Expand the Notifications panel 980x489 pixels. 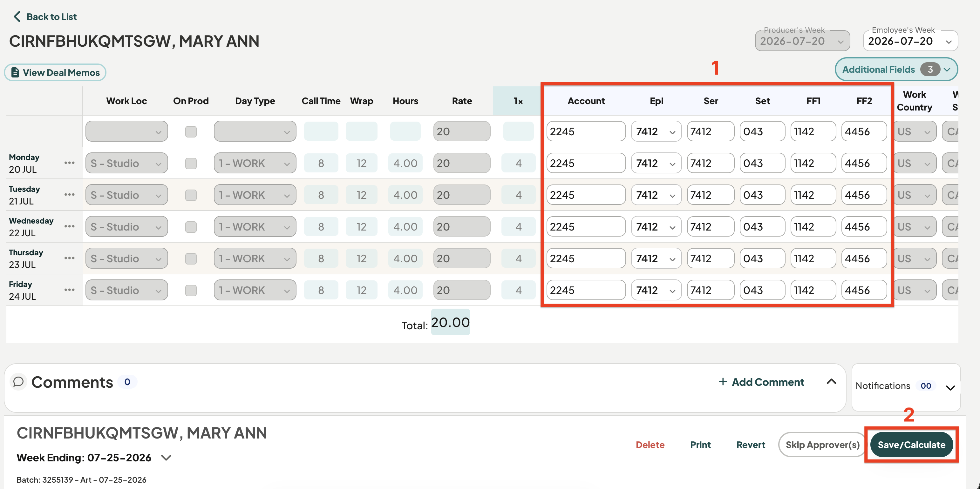pyautogui.click(x=950, y=387)
